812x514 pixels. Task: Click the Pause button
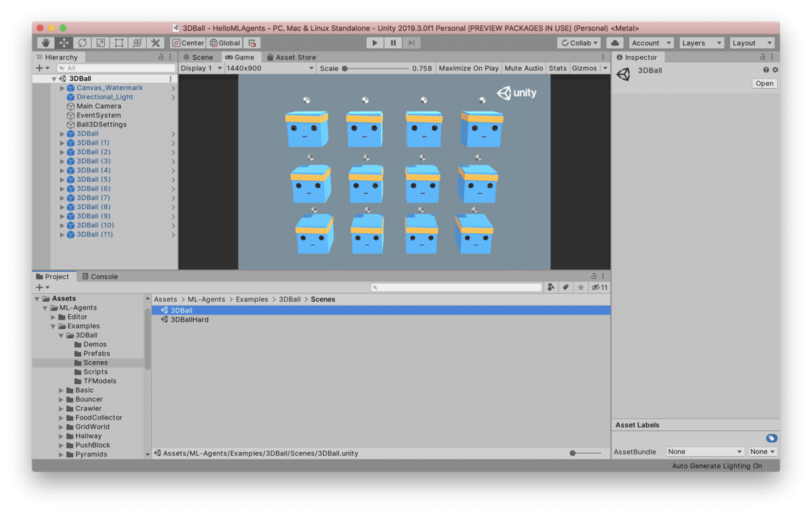pos(393,43)
